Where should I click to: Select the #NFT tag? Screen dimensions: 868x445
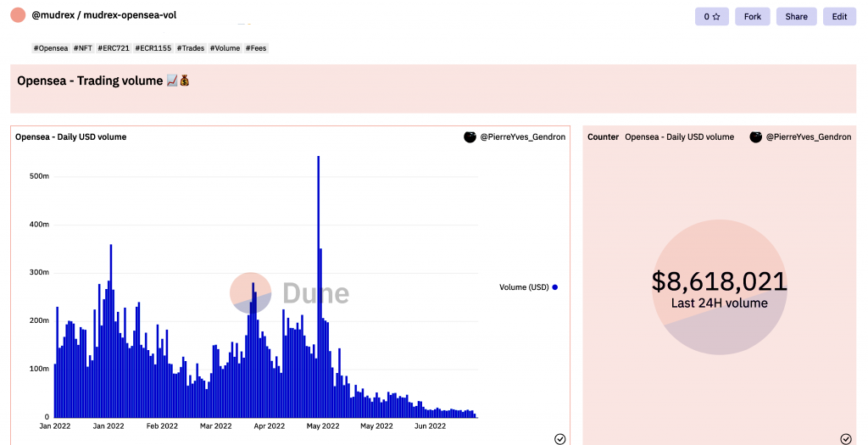point(83,48)
